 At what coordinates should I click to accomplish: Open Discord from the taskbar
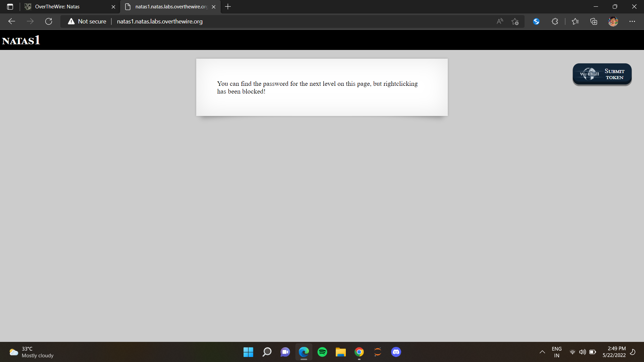(x=396, y=352)
